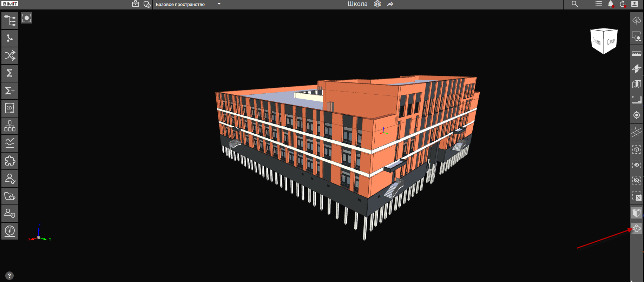Click the sigma summation tool icon
This screenshot has height=282, width=644.
[10, 73]
